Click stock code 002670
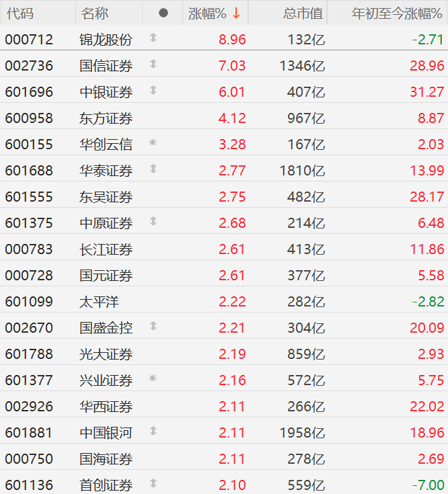448x494 pixels. [x=29, y=328]
